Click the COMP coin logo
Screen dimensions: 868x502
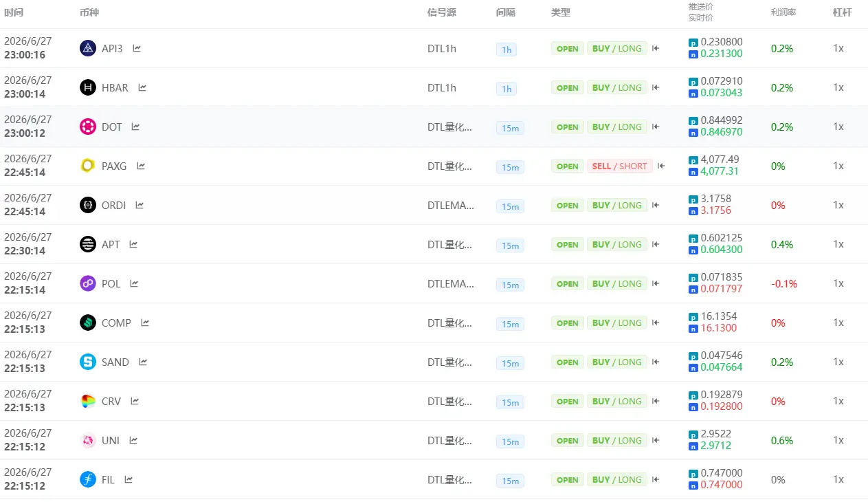(88, 323)
